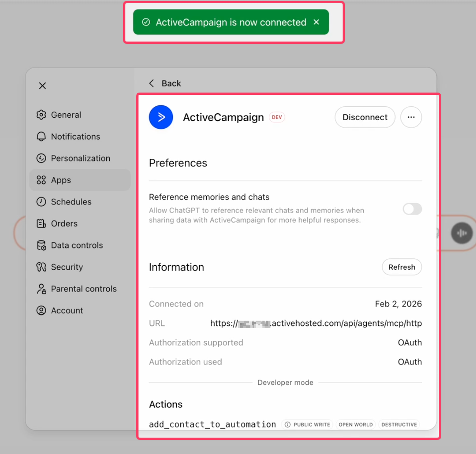This screenshot has height=454, width=476.
Task: Toggle Reference memories and chats switch
Action: pyautogui.click(x=412, y=209)
